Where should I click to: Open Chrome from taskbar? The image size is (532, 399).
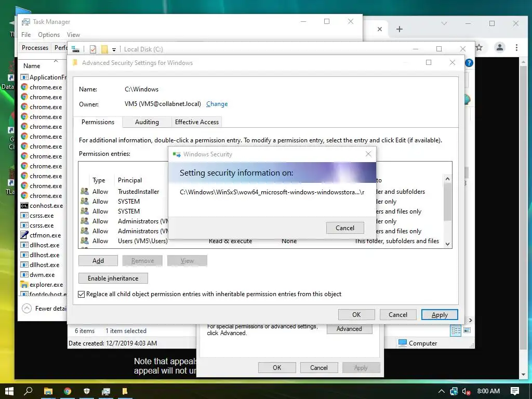(x=68, y=391)
